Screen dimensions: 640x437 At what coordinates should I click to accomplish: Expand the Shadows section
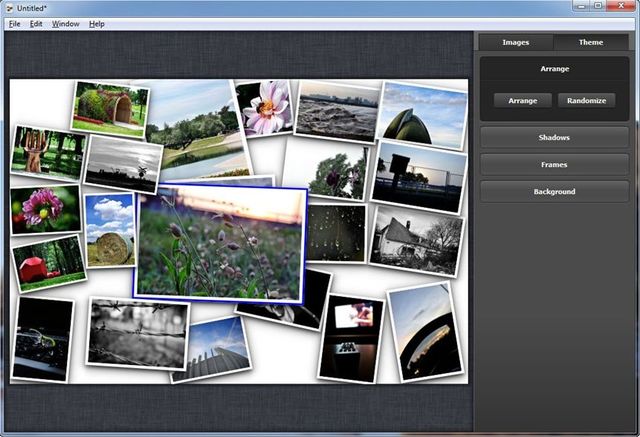tap(554, 138)
